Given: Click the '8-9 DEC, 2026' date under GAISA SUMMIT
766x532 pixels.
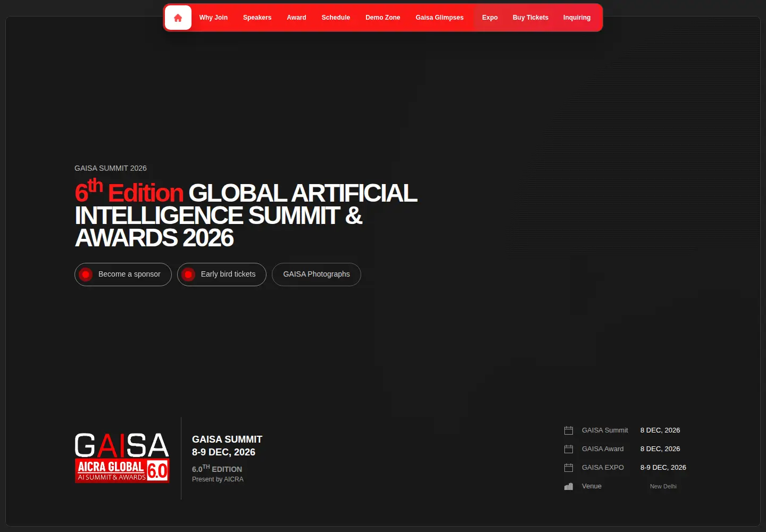Looking at the screenshot, I should point(223,452).
